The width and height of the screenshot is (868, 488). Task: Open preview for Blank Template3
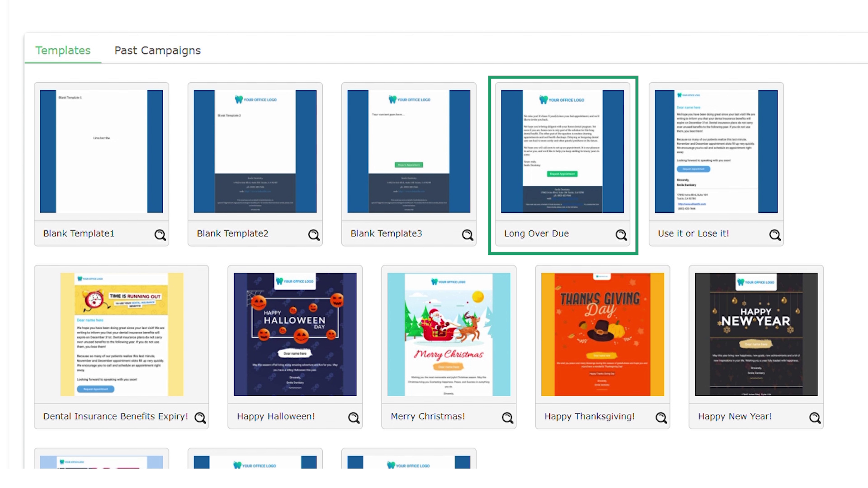[467, 235]
